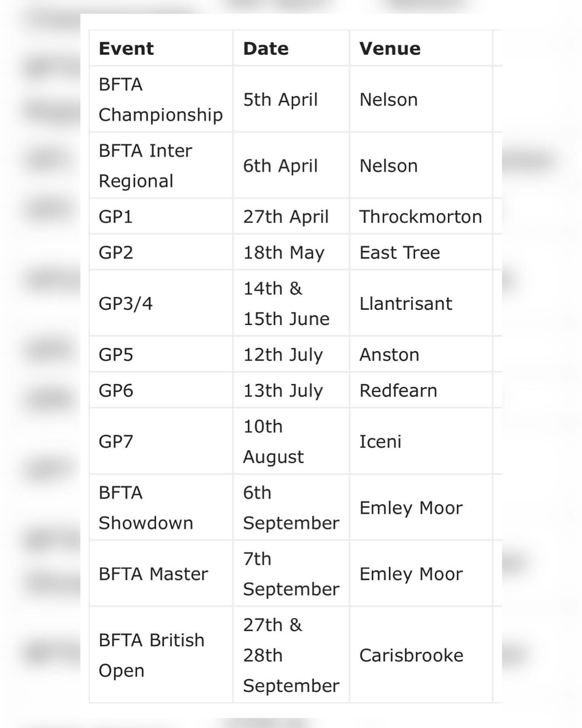Click the BFTA British Open cell

pos(161,655)
